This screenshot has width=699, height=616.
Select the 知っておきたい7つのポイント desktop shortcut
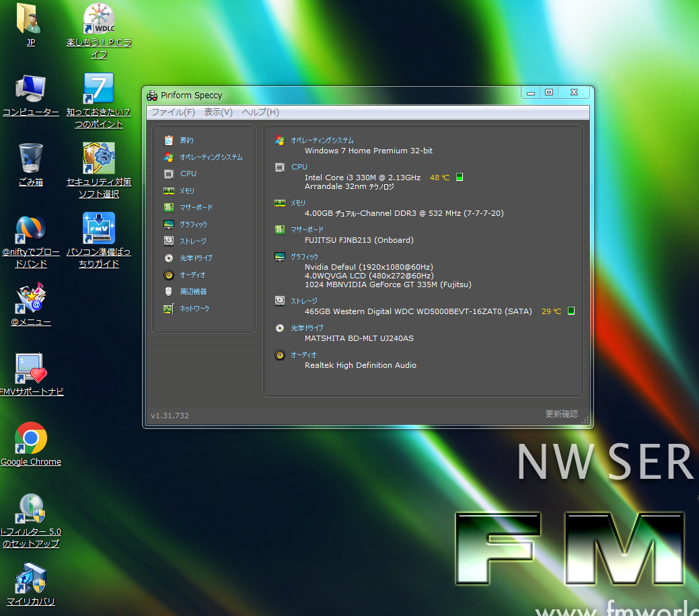pos(98,101)
